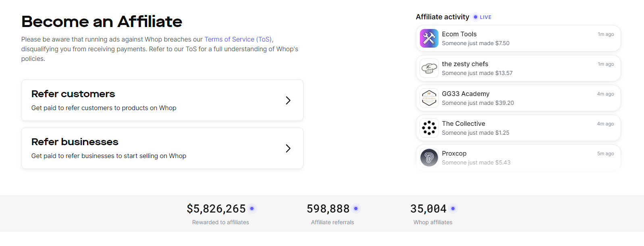644x246 pixels.
Task: Open the GG33 Academy activity title
Action: (465, 94)
